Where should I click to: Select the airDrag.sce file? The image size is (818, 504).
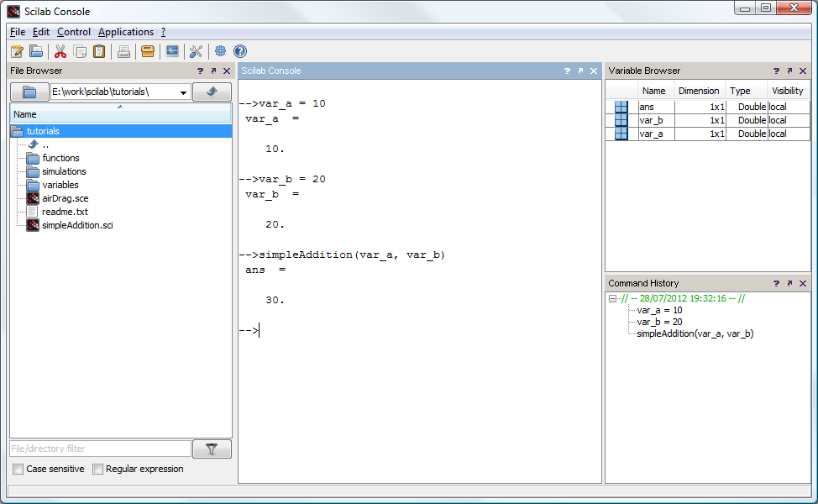[65, 199]
